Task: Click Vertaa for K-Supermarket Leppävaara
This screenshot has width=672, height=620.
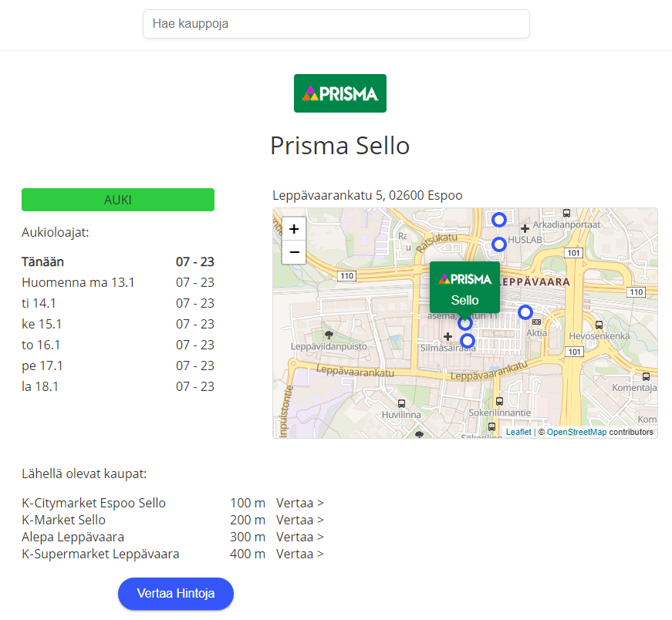Action: [299, 554]
